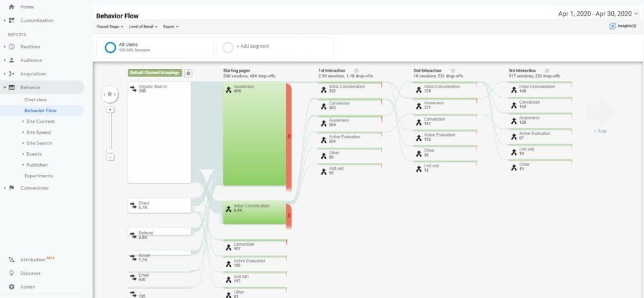The height and width of the screenshot is (298, 644).
Task: Click Conversion 507 starting page node
Action: tap(255, 246)
